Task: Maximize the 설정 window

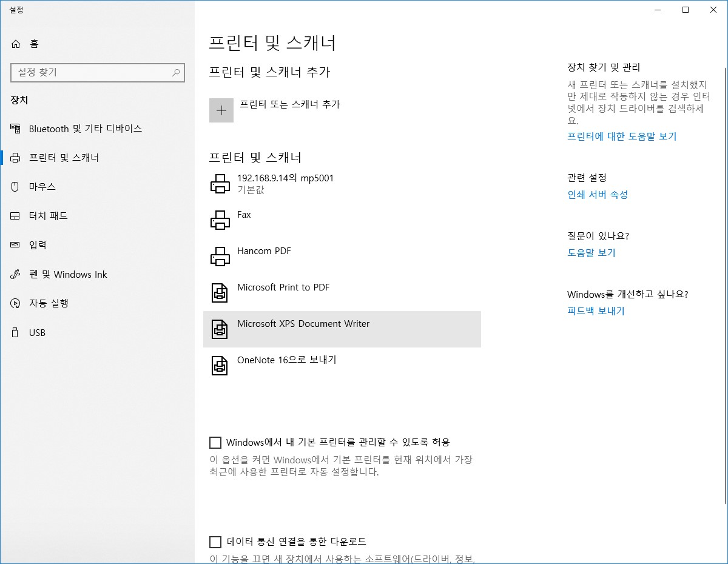Action: click(686, 10)
